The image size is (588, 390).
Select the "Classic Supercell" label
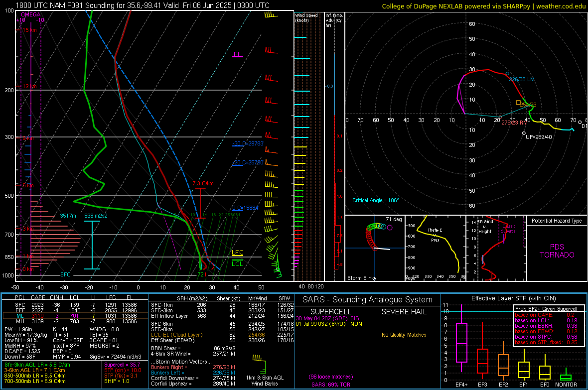pos(509,229)
